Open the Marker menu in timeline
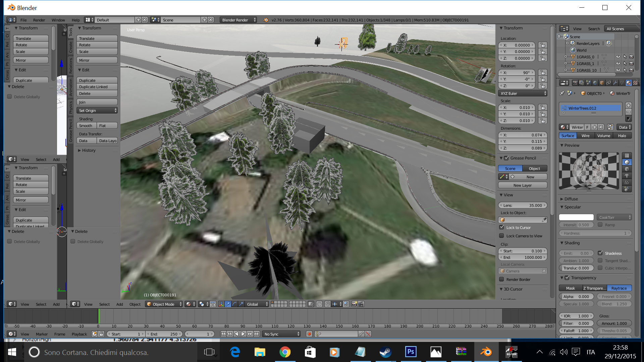Screen dimensions: 644x362 pos(42,334)
